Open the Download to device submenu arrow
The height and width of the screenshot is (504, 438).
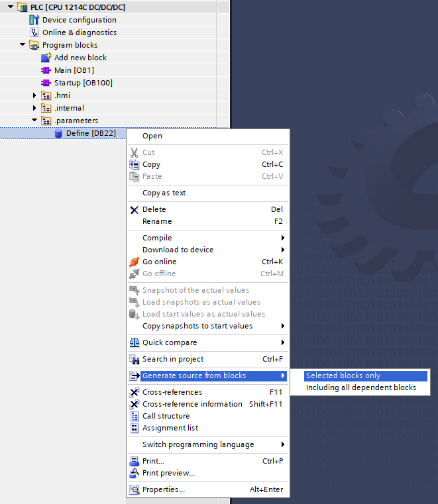pyautogui.click(x=283, y=250)
